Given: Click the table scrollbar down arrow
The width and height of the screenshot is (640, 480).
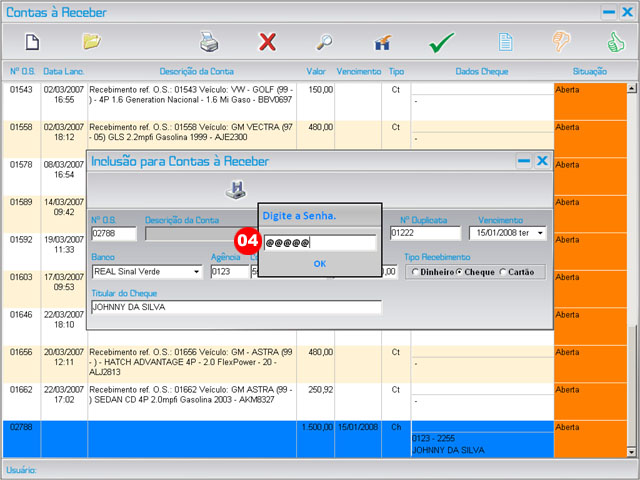Looking at the screenshot, I should [631, 452].
